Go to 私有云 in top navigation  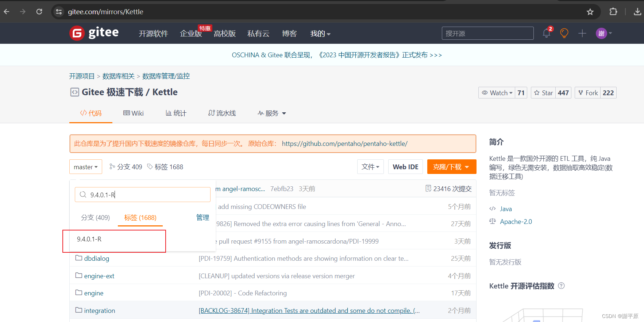pyautogui.click(x=258, y=34)
